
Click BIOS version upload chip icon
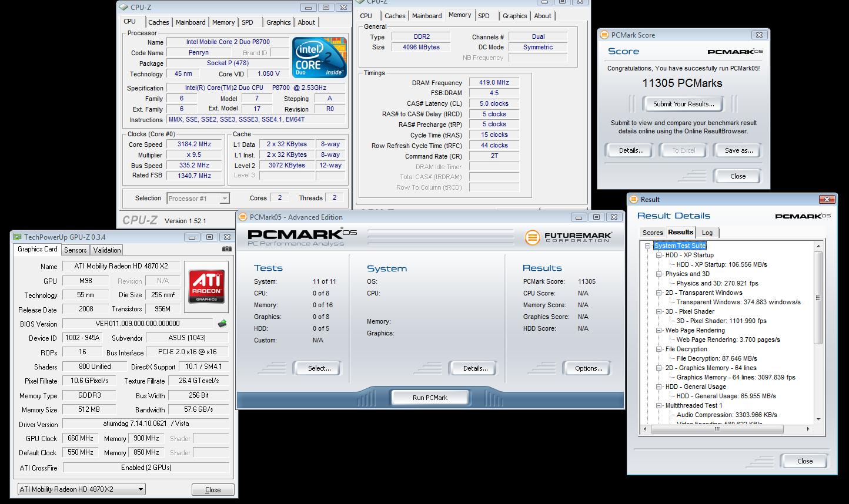coord(222,324)
